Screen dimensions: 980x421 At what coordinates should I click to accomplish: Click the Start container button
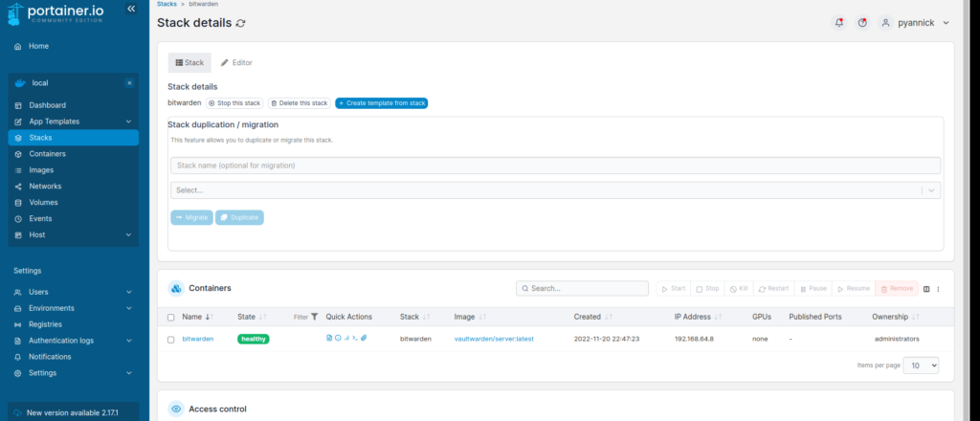tap(673, 289)
